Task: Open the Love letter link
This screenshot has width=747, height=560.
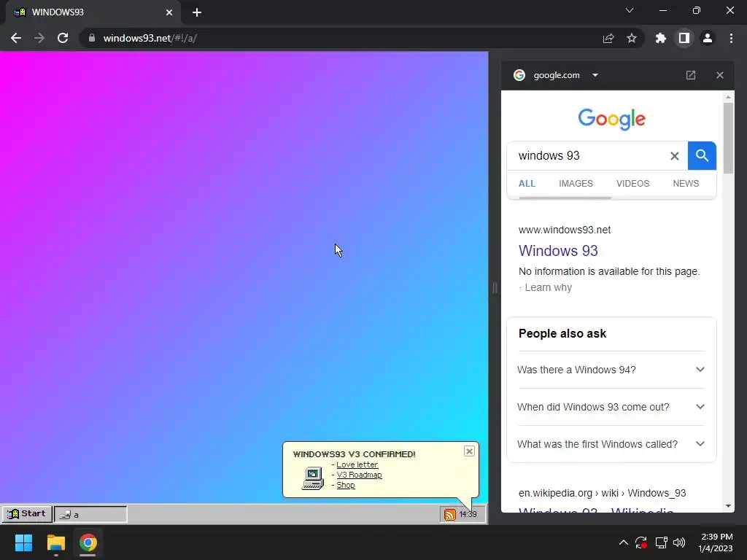Action: tap(357, 464)
